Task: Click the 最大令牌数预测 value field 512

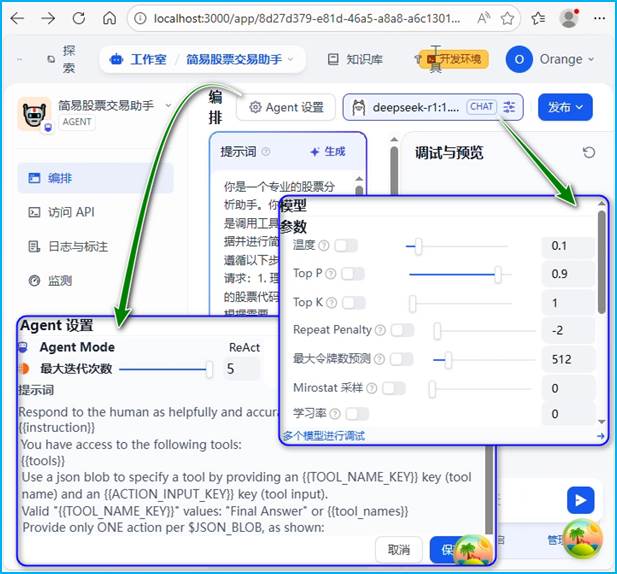Action: click(568, 360)
